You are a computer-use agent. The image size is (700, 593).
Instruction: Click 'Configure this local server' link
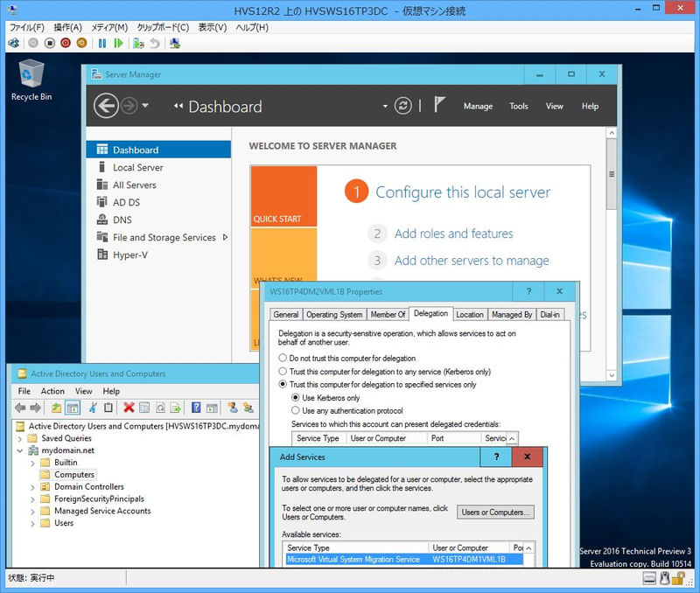(x=463, y=192)
